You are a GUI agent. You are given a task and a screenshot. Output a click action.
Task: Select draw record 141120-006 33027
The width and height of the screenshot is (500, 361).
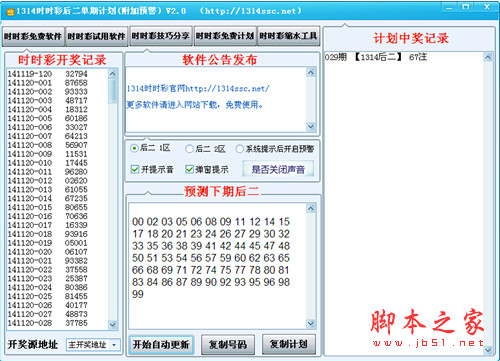(48, 127)
